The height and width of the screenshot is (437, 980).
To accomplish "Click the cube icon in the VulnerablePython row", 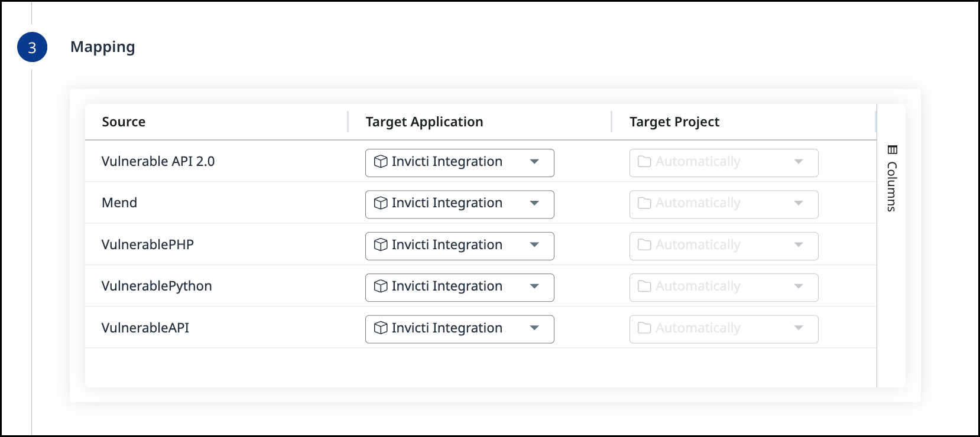I will pos(381,286).
